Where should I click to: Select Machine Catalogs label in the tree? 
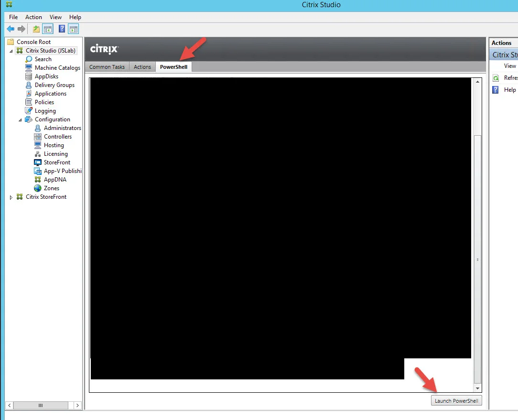coord(57,68)
